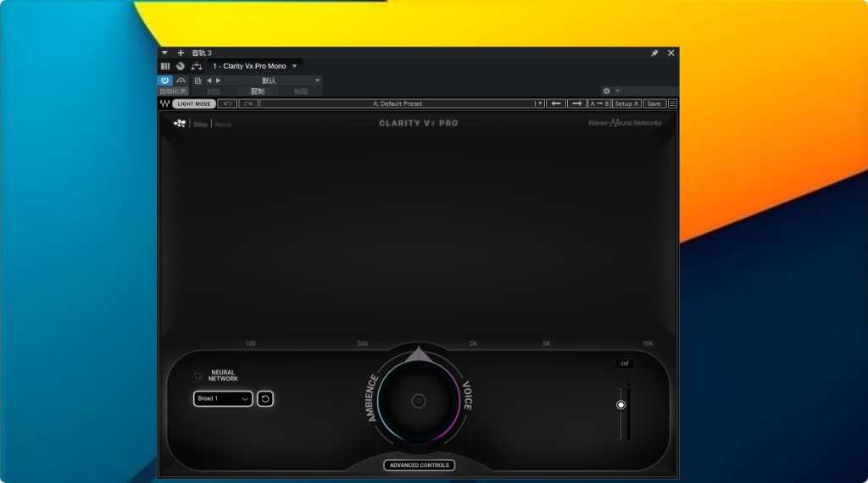Go to the next host preset
The height and width of the screenshot is (483, 868).
218,80
